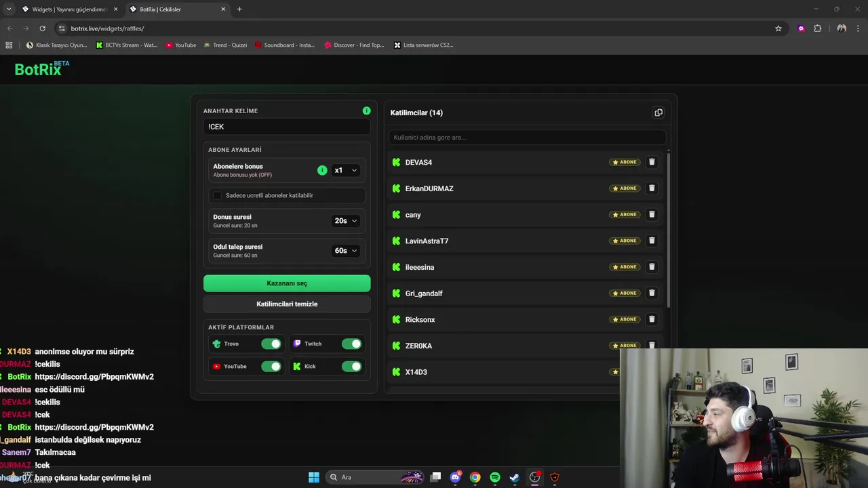Open the Brave browser taskbar icon
Image resolution: width=868 pixels, height=488 pixels.
tap(555, 477)
